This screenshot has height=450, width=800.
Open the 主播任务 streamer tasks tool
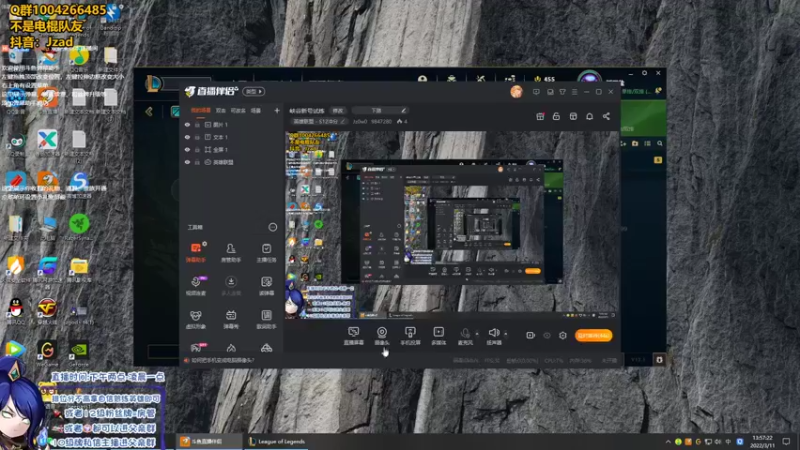tap(266, 252)
